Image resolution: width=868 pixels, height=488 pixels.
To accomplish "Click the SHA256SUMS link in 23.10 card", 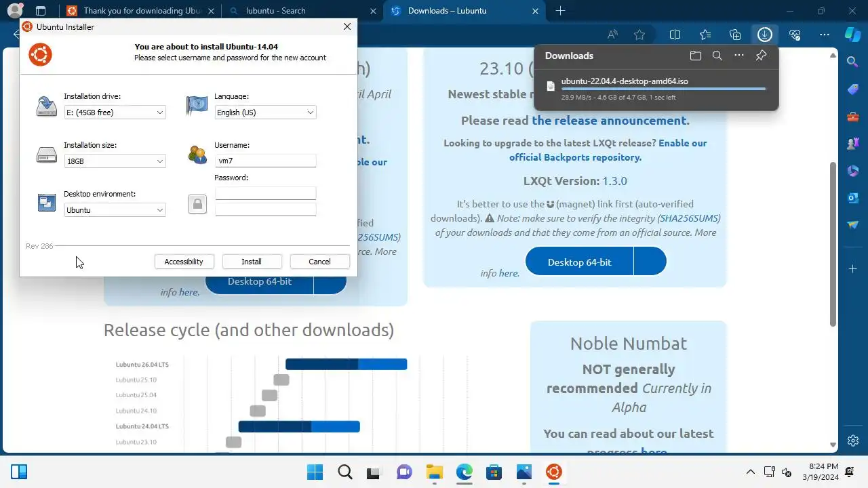I will point(688,218).
